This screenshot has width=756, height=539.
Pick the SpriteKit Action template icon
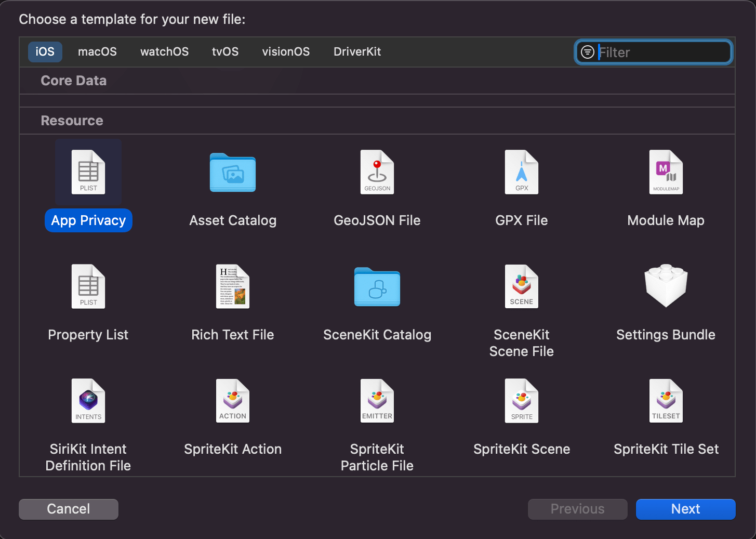click(233, 401)
